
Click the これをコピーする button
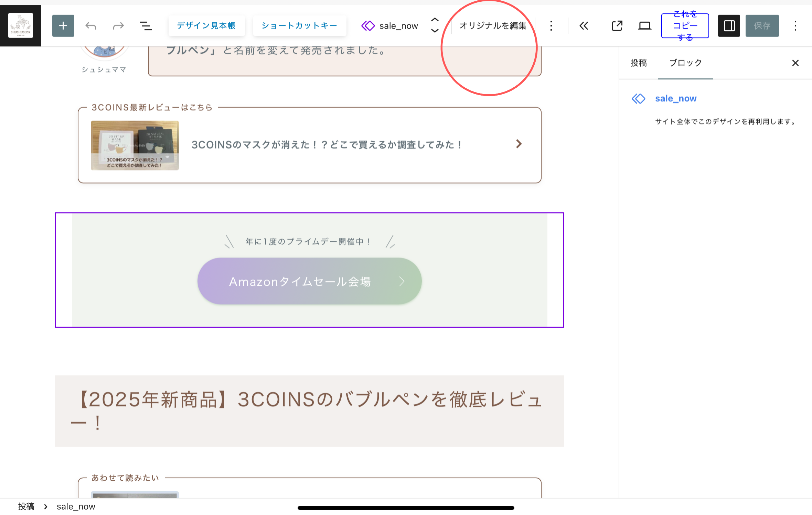pos(685,26)
